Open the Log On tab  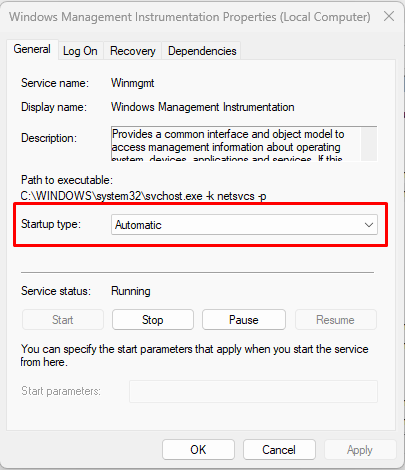pyautogui.click(x=80, y=51)
